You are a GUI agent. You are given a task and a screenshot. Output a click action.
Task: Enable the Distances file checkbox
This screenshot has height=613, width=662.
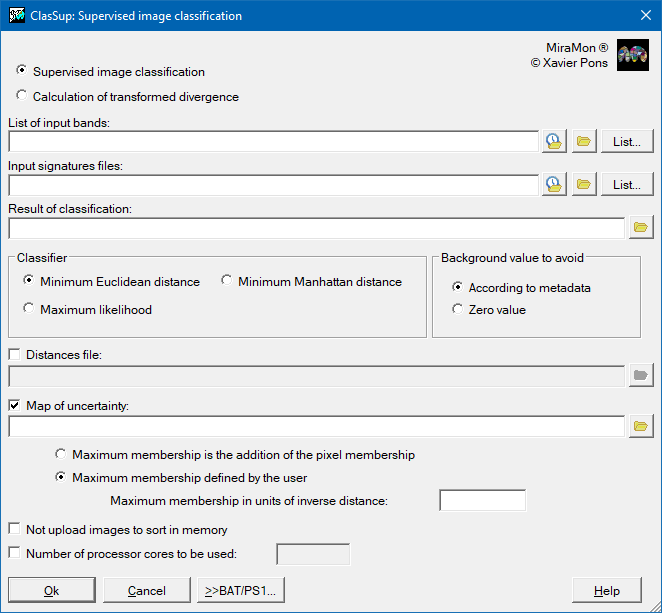[15, 354]
